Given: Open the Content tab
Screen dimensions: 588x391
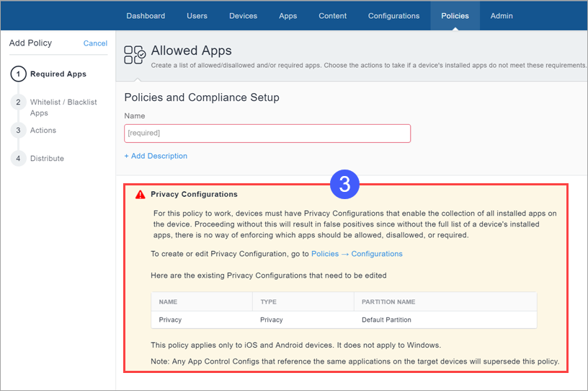Looking at the screenshot, I should (332, 16).
